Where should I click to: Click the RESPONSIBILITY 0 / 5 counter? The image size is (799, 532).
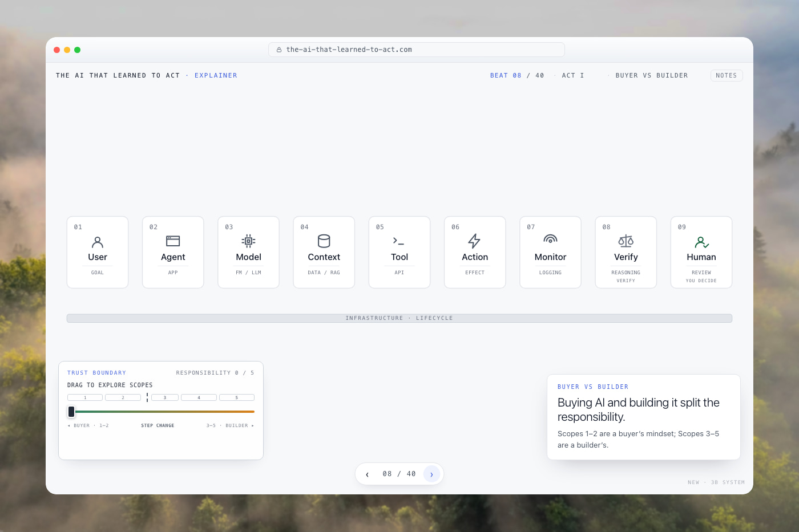(x=215, y=373)
